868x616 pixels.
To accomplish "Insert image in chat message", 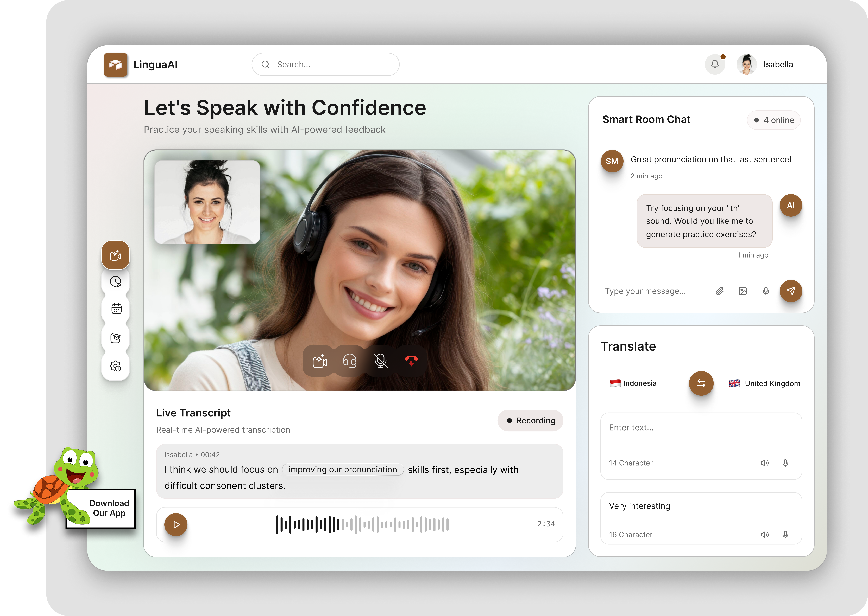I will pos(743,291).
